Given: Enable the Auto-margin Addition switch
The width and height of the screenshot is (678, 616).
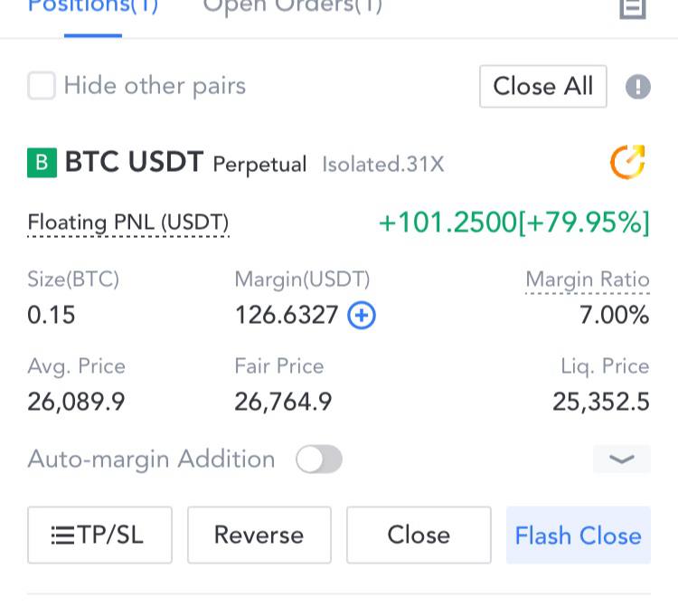Looking at the screenshot, I should pos(319,459).
